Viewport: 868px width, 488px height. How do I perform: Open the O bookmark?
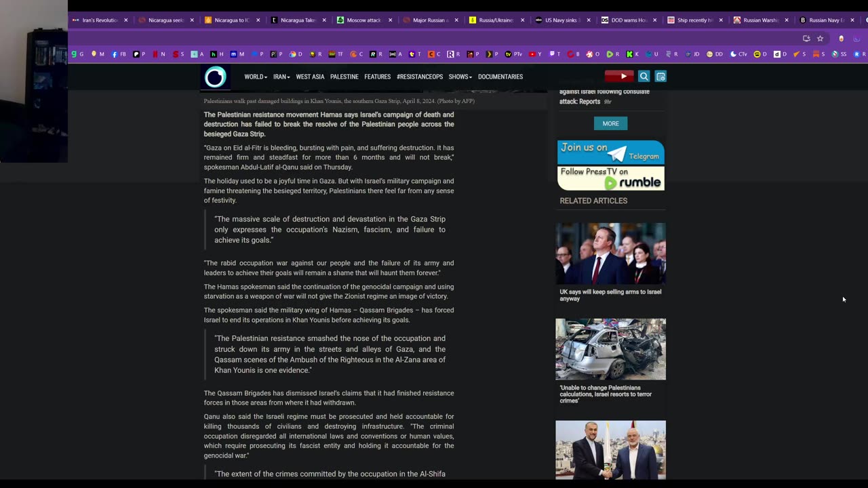click(593, 54)
